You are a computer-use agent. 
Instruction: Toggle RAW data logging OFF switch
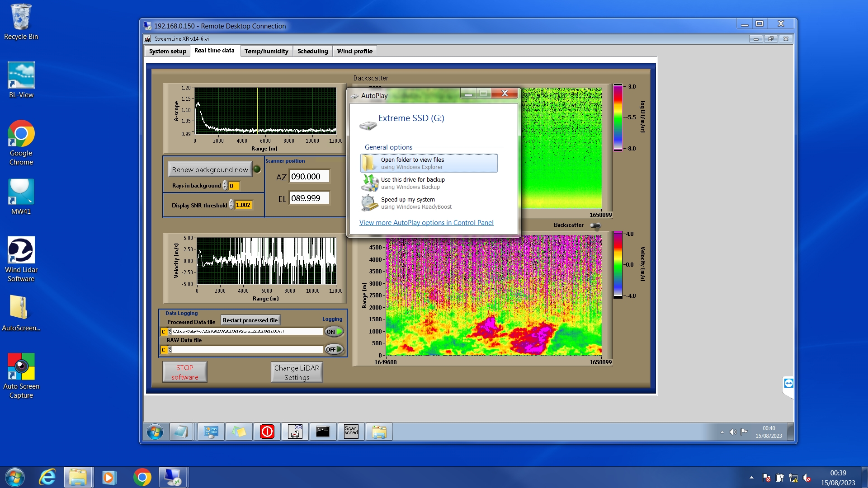(334, 349)
